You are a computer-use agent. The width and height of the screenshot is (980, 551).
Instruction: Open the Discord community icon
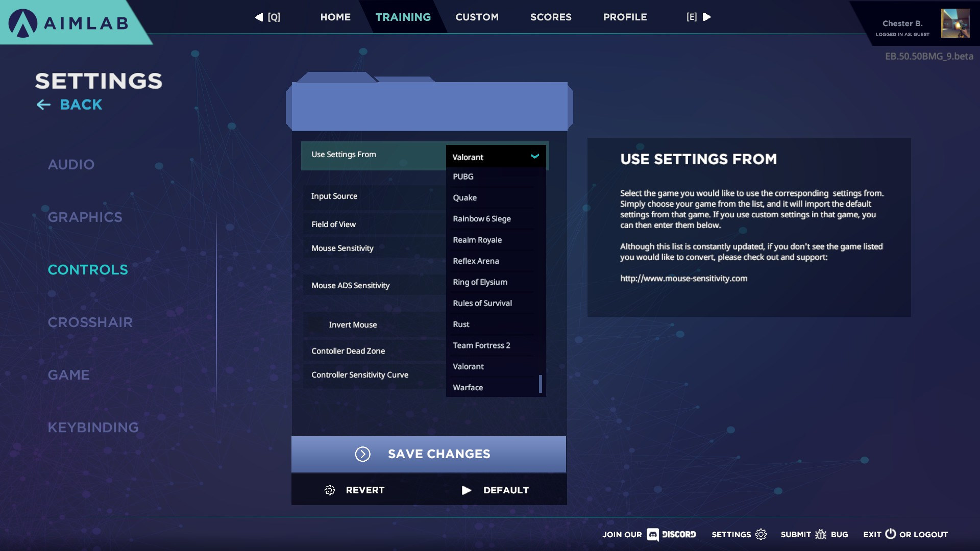[651, 534]
